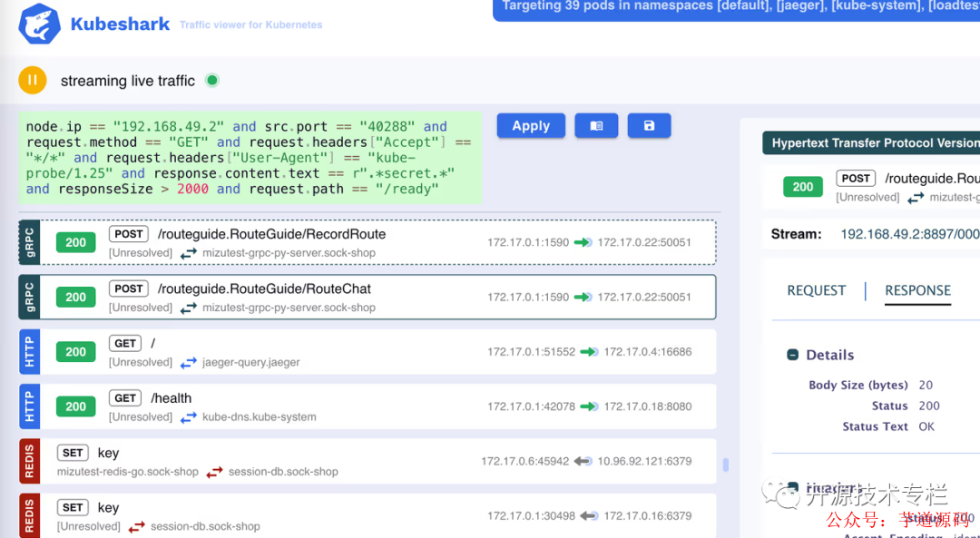980x538 pixels.
Task: Click the Kubeshark title text
Action: [120, 24]
